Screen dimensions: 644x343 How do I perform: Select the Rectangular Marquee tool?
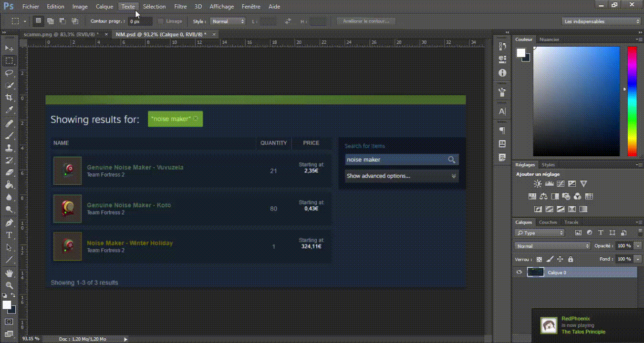[x=9, y=61]
